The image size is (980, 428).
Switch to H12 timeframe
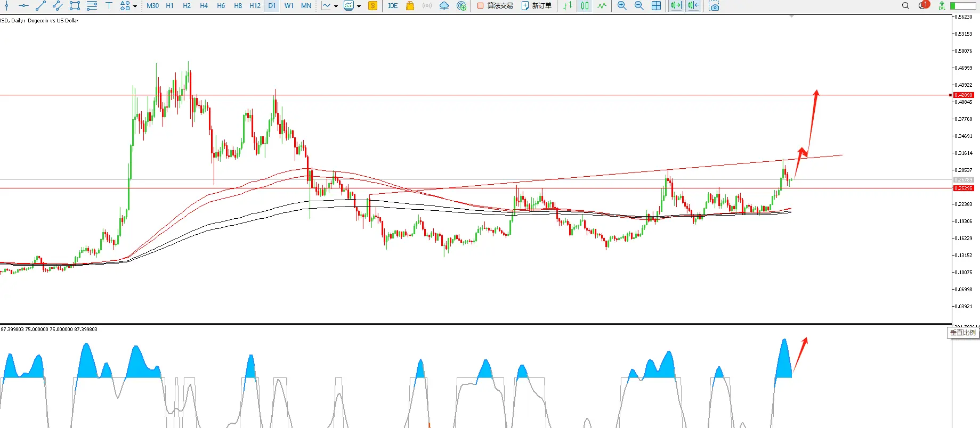coord(255,6)
